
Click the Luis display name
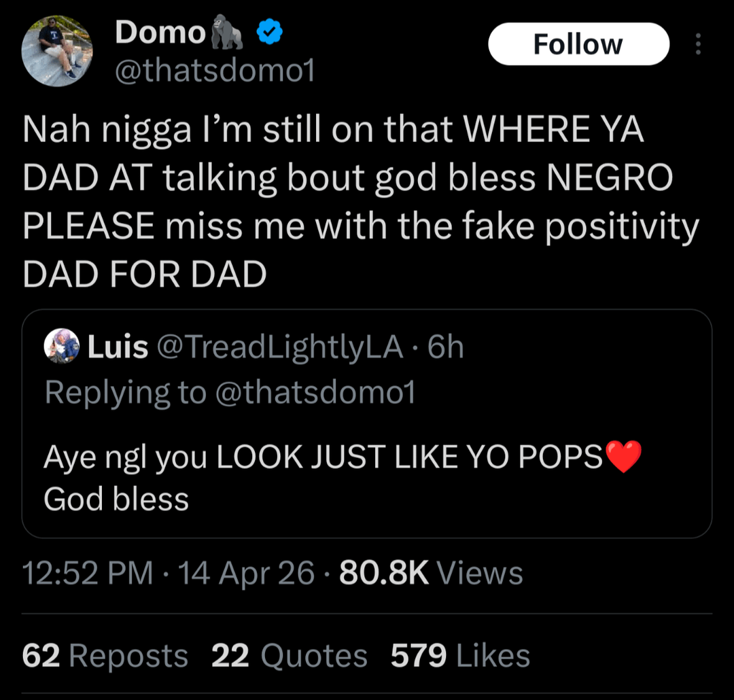click(x=118, y=348)
